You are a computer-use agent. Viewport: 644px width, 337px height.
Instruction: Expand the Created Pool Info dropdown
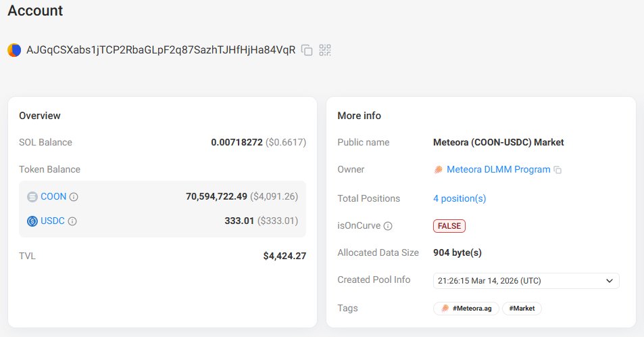(526, 281)
